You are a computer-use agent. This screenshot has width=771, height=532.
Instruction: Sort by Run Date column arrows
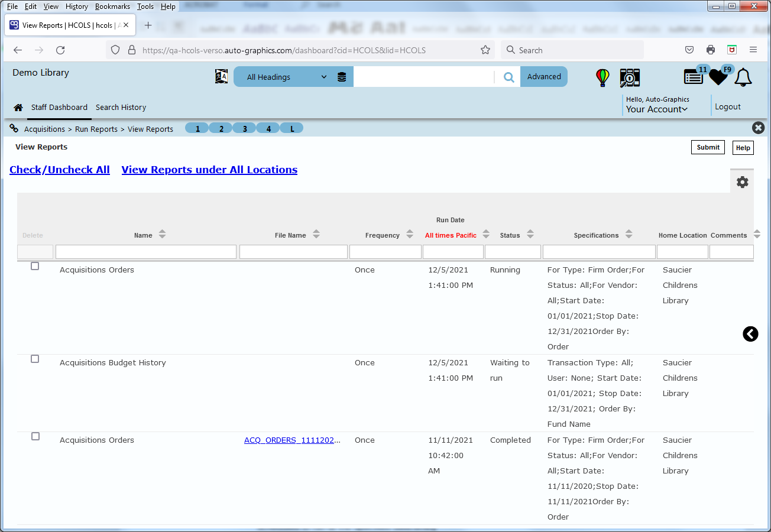(486, 234)
